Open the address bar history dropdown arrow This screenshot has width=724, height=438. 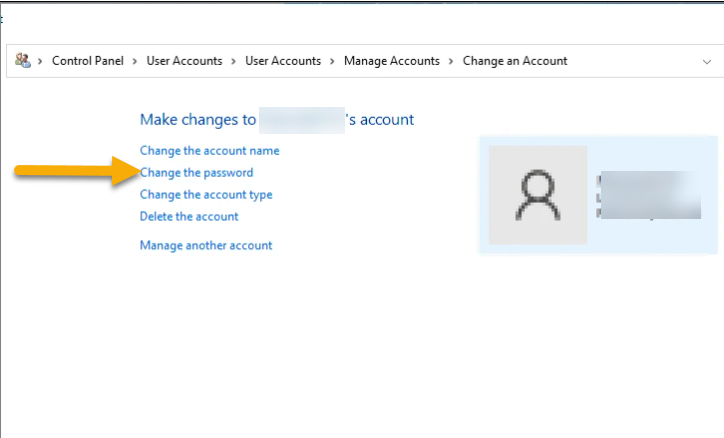(x=707, y=61)
